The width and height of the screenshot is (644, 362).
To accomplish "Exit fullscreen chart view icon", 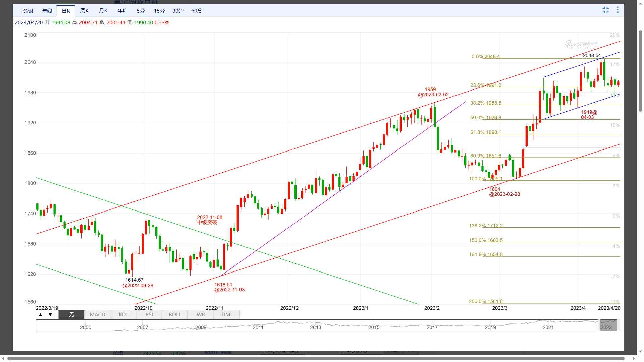I will 606,10.
